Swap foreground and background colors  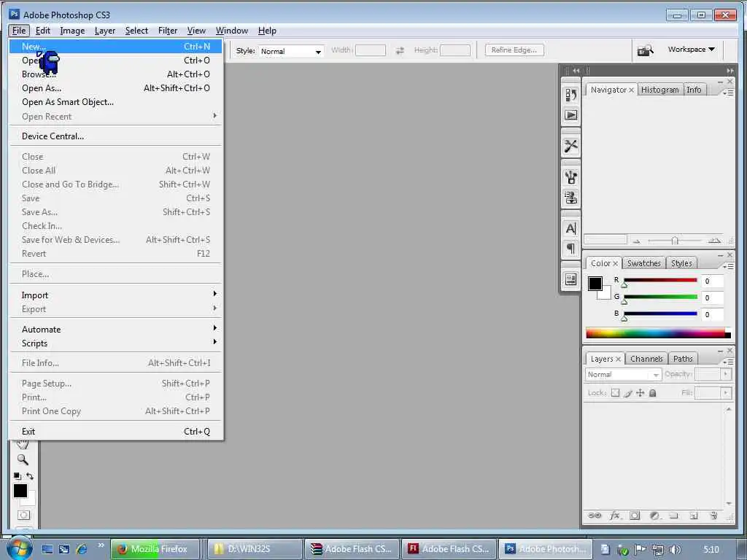click(x=30, y=475)
